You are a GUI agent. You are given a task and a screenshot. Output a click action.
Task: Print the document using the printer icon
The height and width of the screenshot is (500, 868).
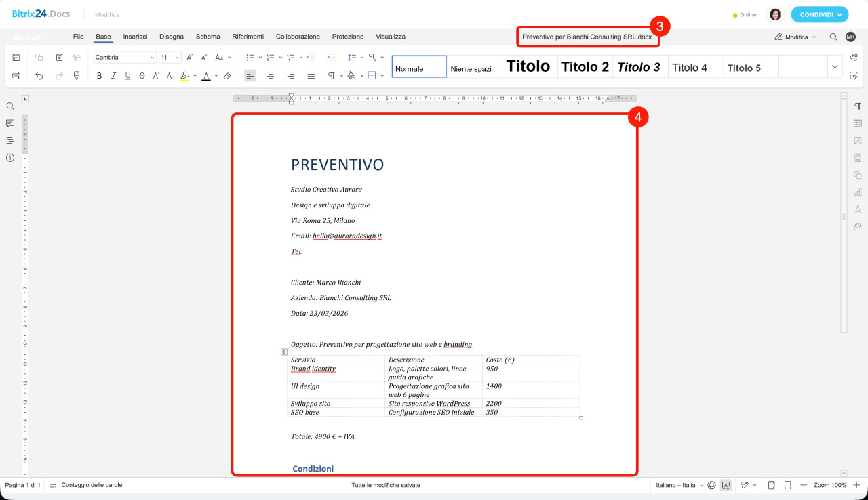click(x=16, y=76)
